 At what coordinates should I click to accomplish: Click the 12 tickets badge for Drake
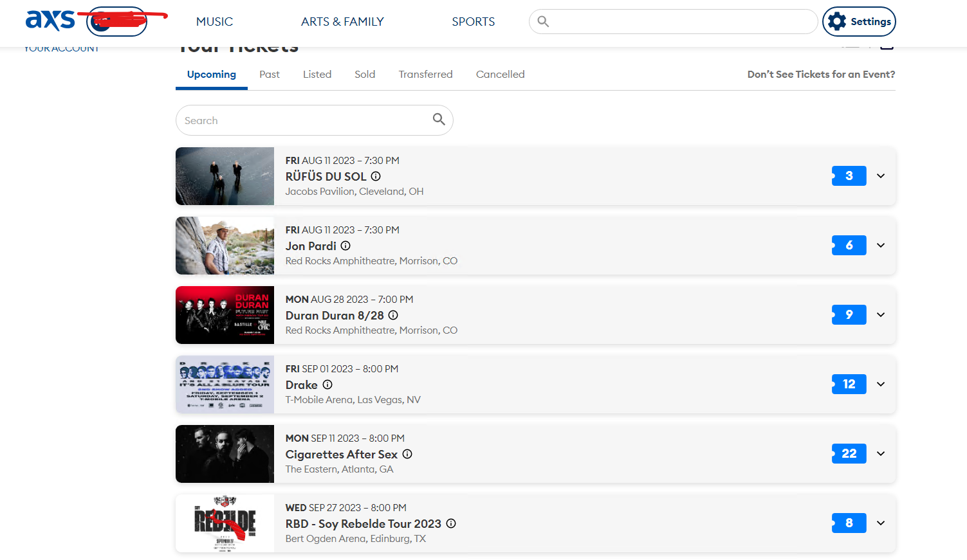(x=849, y=384)
